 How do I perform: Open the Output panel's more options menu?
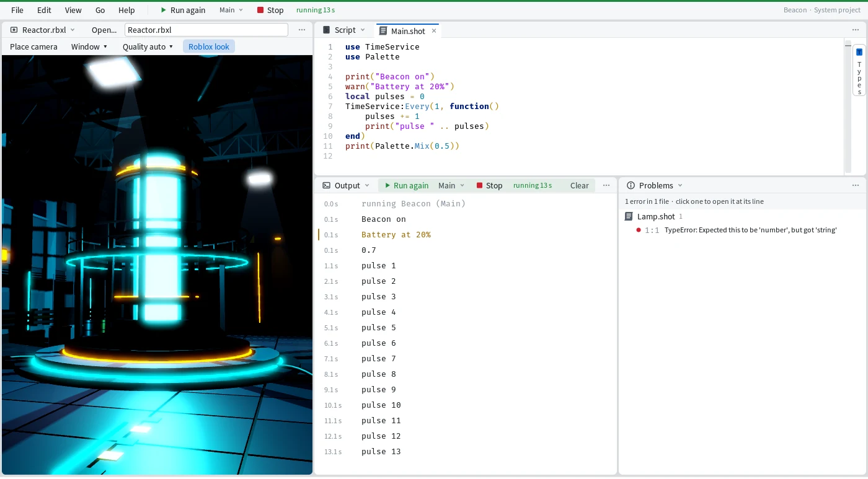[606, 185]
